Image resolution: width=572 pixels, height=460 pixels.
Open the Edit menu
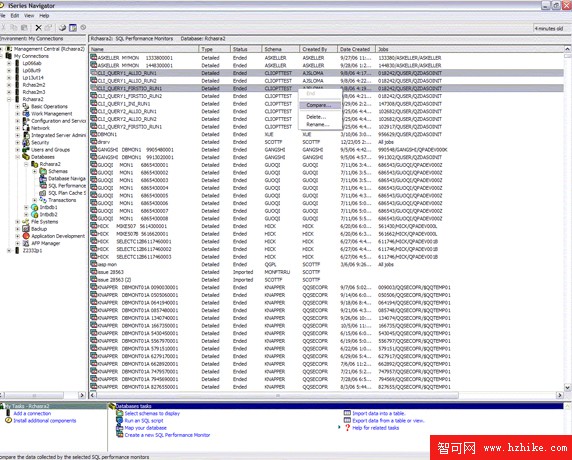tap(15, 16)
